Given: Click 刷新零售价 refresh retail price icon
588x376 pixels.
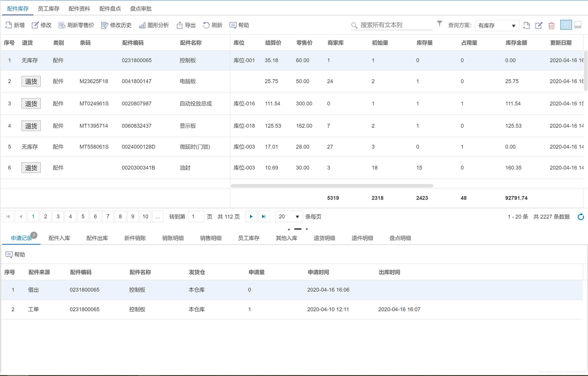Looking at the screenshot, I should tap(62, 25).
